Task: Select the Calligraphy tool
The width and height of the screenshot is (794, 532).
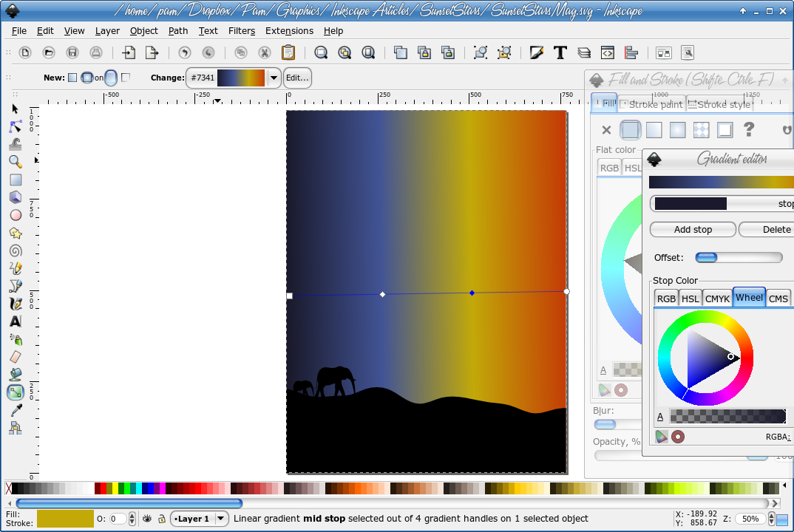Action: click(x=16, y=304)
